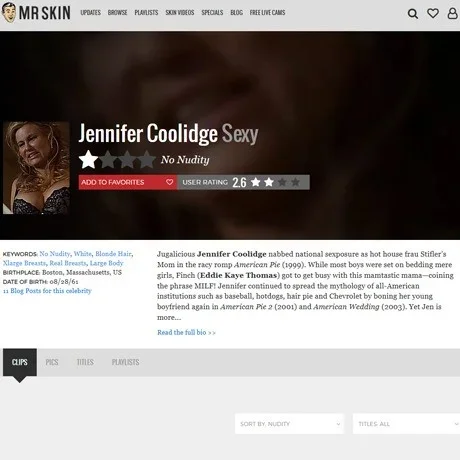Click the Real Breasts keyword link
The height and width of the screenshot is (460, 460).
click(x=68, y=263)
